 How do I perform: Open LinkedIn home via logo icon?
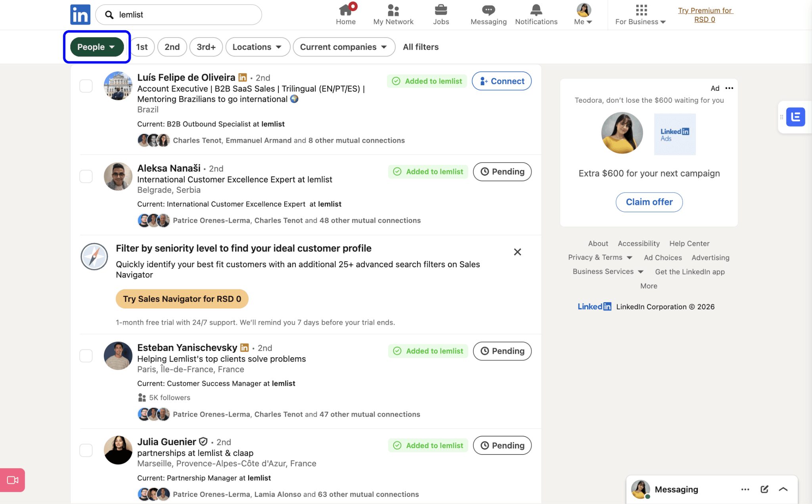point(80,15)
